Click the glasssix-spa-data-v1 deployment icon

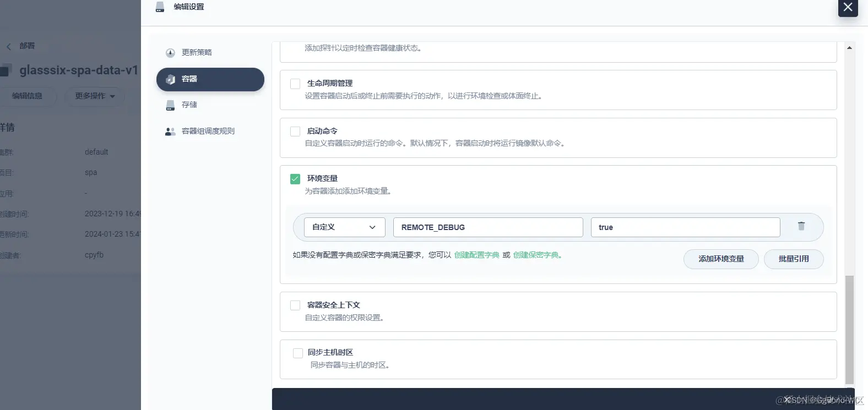tap(6, 70)
